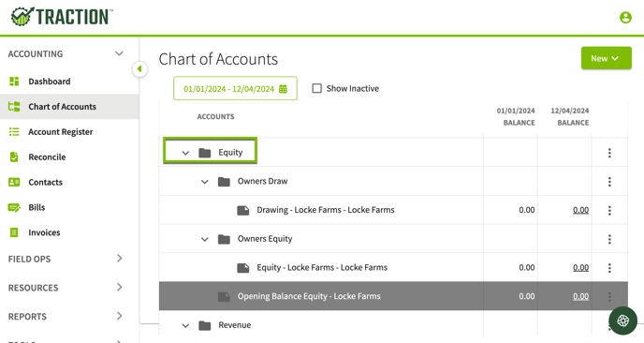Viewport: 644px width, 343px height.
Task: Open the user profile icon
Action: click(625, 17)
